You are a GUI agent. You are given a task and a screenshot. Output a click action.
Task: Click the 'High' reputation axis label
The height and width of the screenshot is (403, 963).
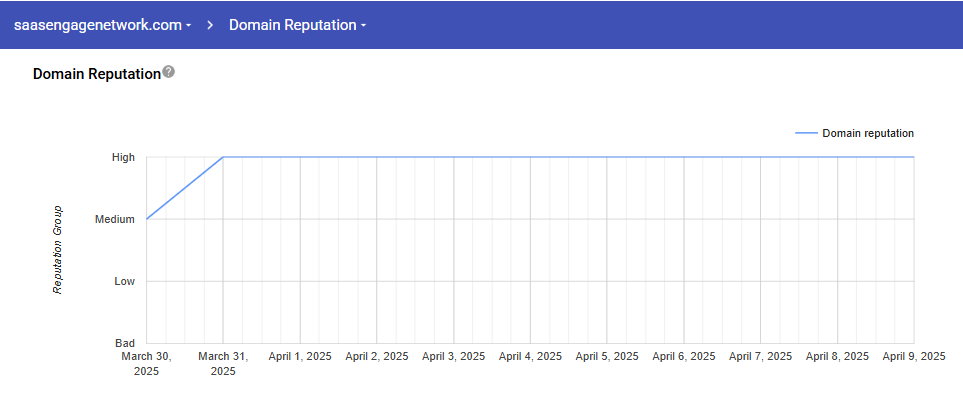[x=123, y=157]
